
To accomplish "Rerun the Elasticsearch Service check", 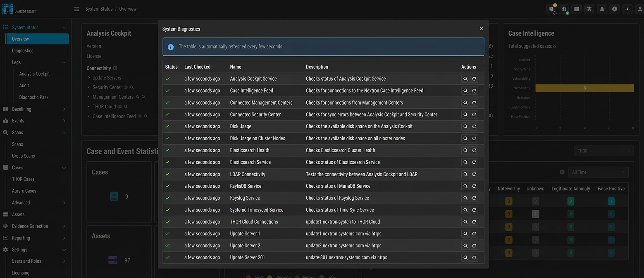I will click(x=474, y=162).
